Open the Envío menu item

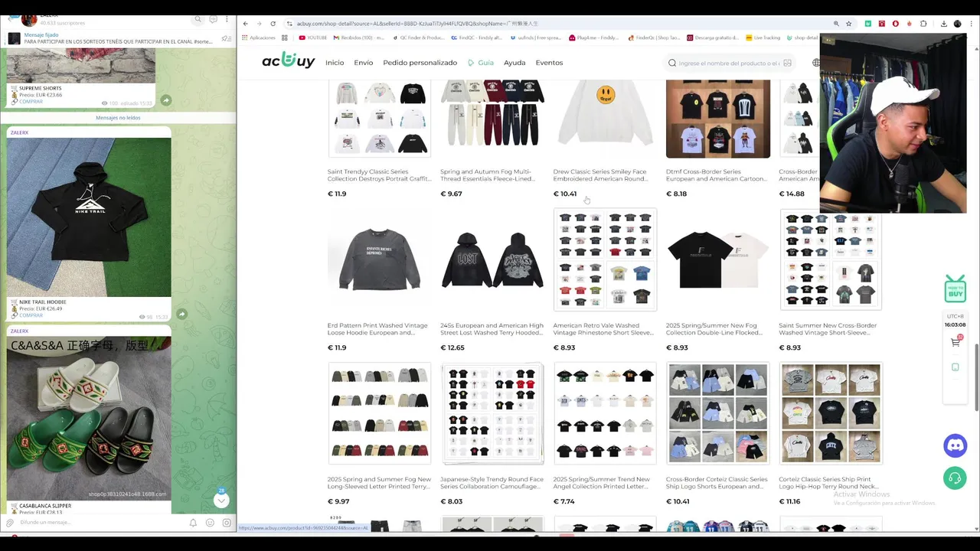coord(364,63)
